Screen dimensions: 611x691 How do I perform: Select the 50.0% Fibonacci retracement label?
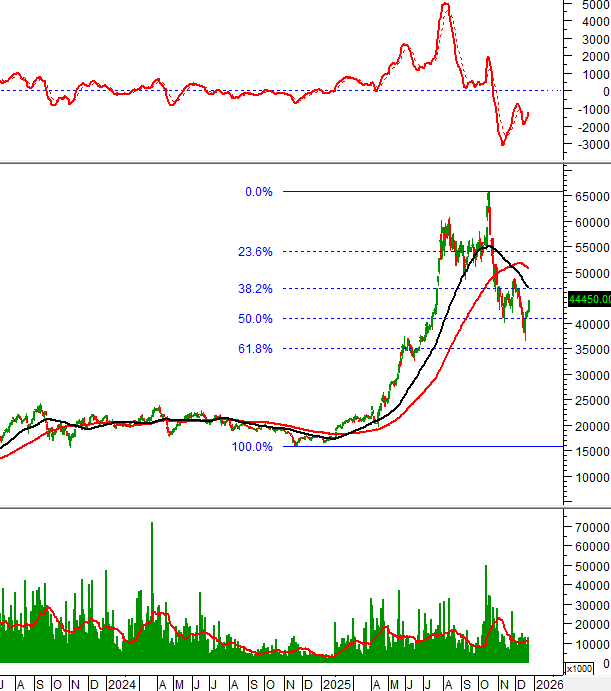(255, 319)
